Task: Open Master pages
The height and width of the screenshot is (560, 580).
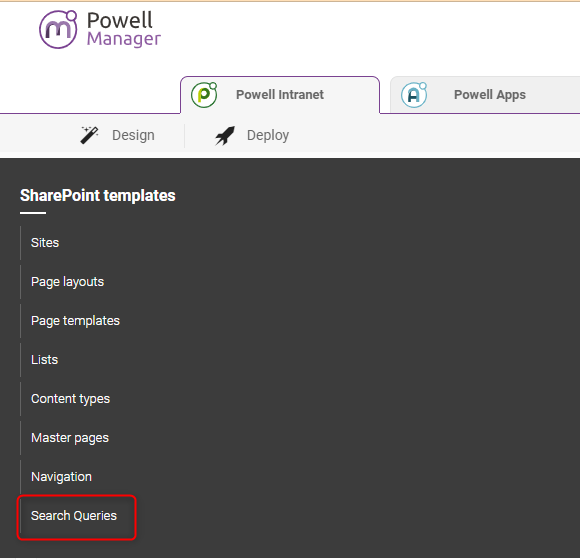Action: [x=70, y=438]
